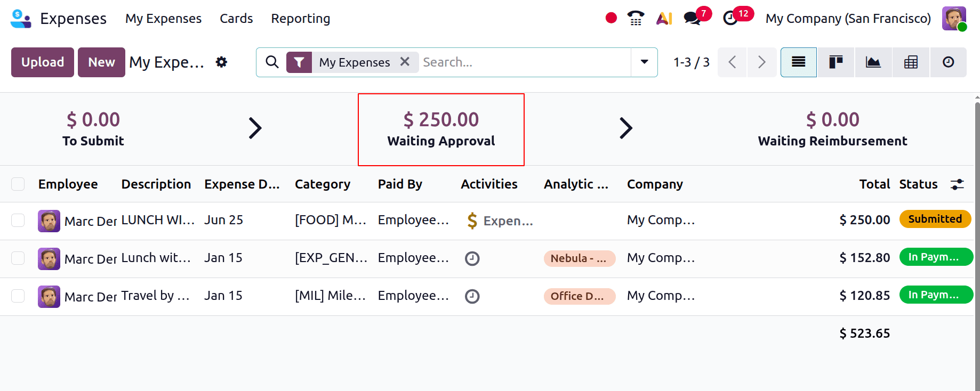Open the My Expenses menu
This screenshot has height=391, width=980.
tap(163, 19)
